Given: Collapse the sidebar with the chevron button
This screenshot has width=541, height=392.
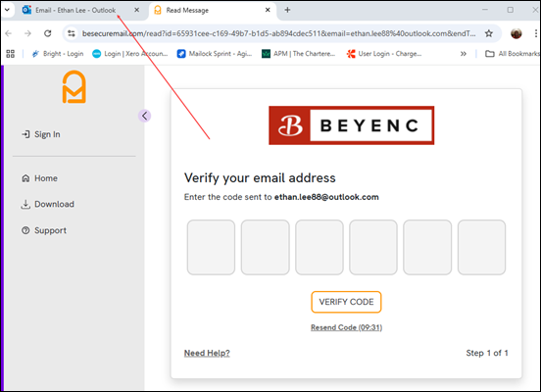Looking at the screenshot, I should click(x=145, y=116).
